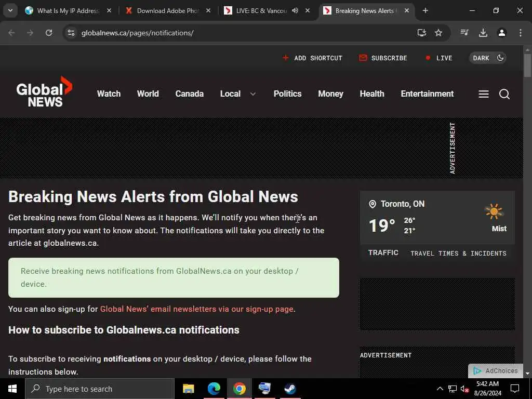This screenshot has height=399, width=532.
Task: Click the '5:42 AM' taskbar clock
Action: (x=487, y=384)
